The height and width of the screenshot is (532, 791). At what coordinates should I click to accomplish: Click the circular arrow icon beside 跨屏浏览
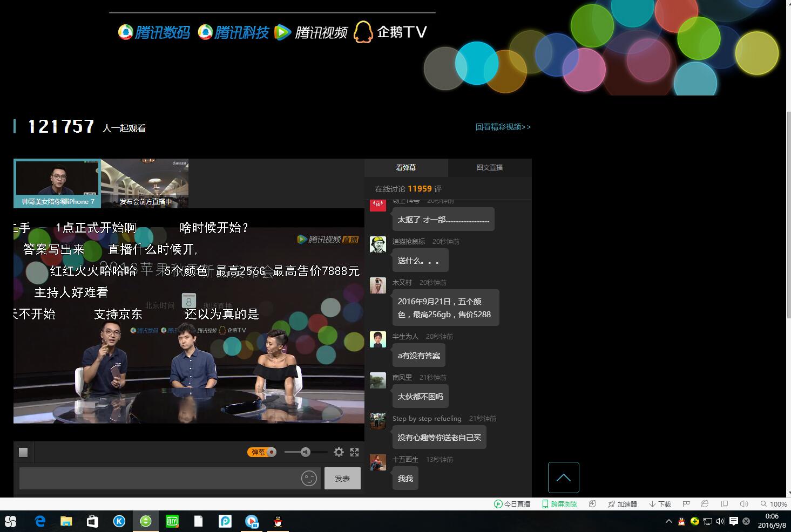592,504
